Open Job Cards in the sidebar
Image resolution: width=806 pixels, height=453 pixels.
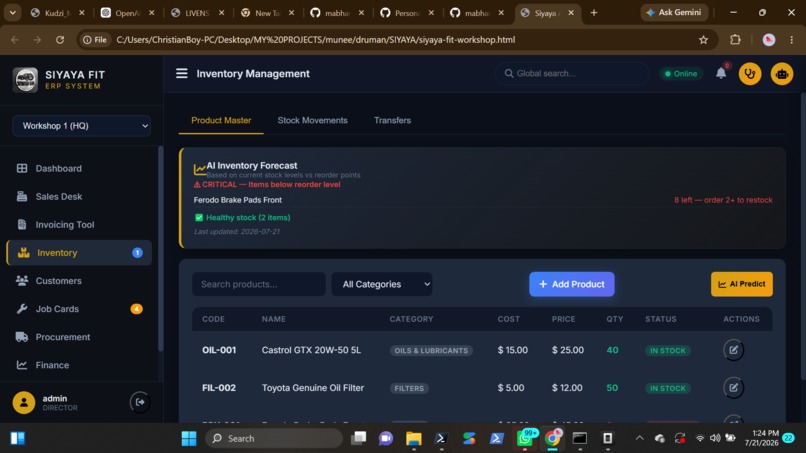(79, 309)
